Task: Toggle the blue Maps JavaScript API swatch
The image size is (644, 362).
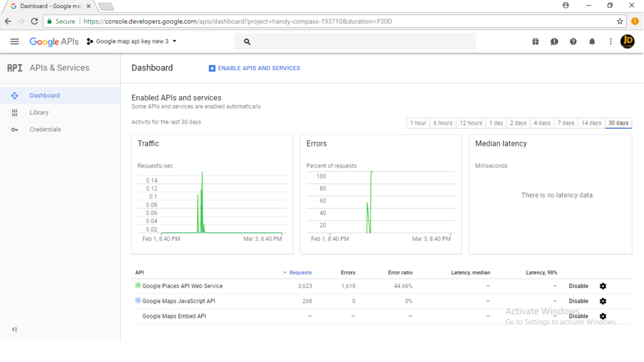Action: (x=138, y=300)
